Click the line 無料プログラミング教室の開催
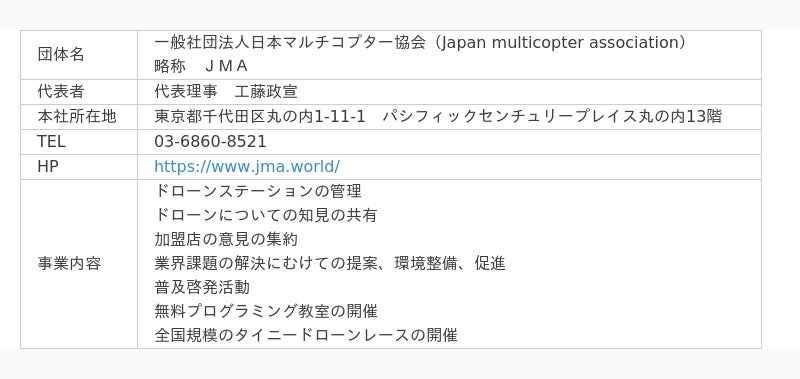 click(x=265, y=311)
